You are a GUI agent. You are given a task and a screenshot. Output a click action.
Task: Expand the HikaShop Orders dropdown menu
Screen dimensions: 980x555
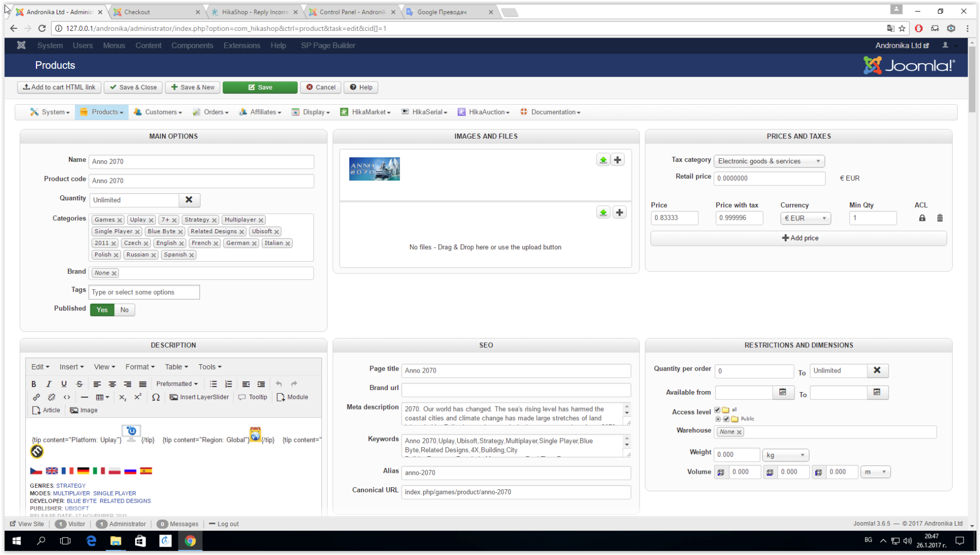(x=210, y=112)
